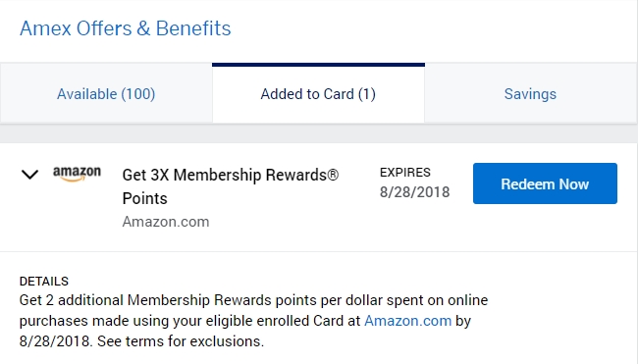Click the 8/28/2018 date inside the details paragraph
Screen dimensions: 638x364
[55, 341]
